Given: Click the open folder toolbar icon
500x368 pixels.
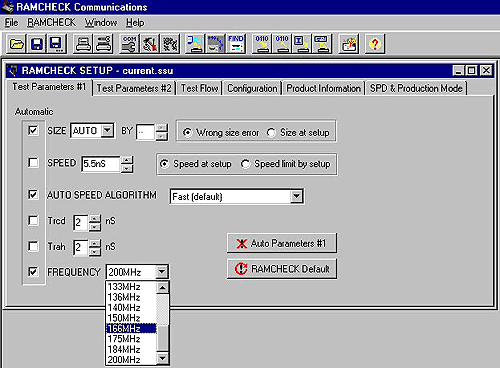Looking at the screenshot, I should click(x=16, y=44).
